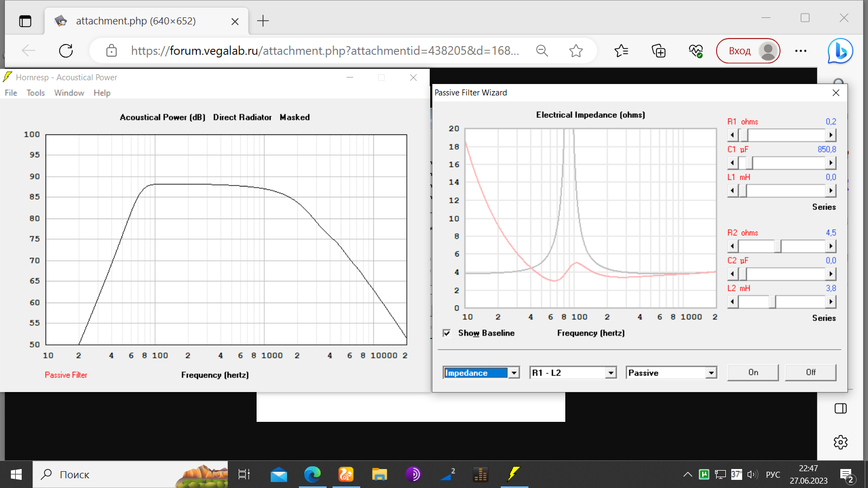868x488 pixels.
Task: View site information lock icon
Action: [x=112, y=51]
